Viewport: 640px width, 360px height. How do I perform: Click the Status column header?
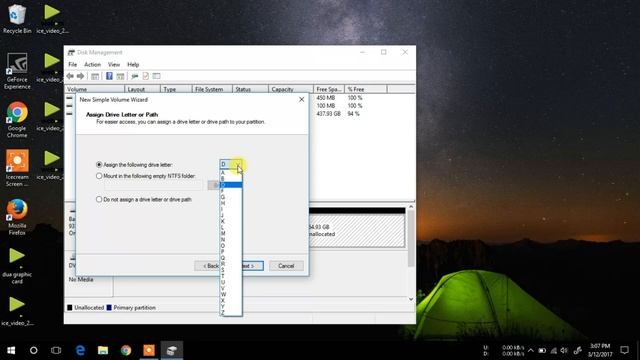(250, 89)
